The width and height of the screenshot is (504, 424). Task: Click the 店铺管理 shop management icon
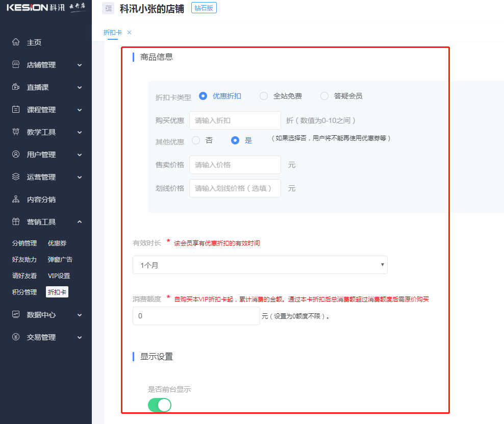tap(15, 65)
